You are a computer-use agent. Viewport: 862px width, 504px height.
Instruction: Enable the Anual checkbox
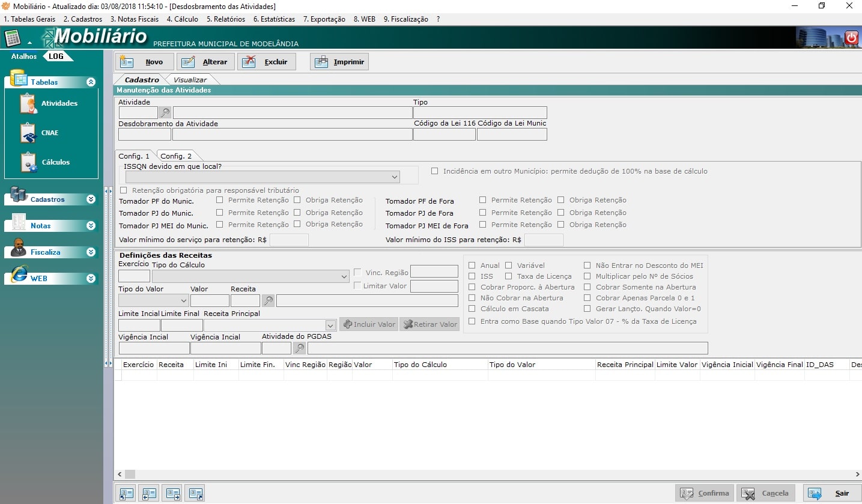472,266
